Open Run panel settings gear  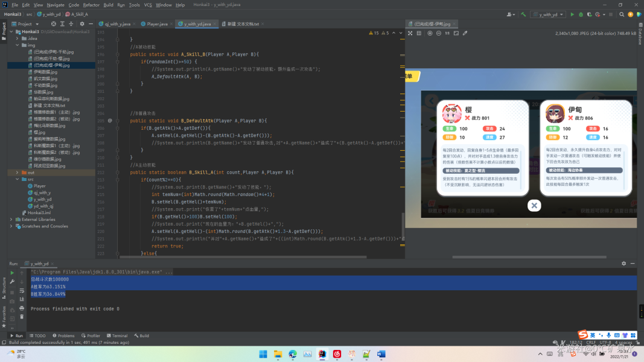click(x=624, y=264)
